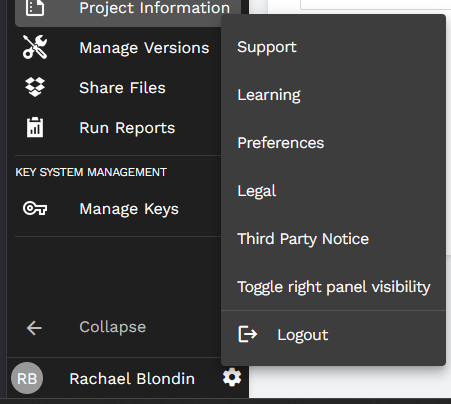Toggle right panel visibility

tap(333, 287)
